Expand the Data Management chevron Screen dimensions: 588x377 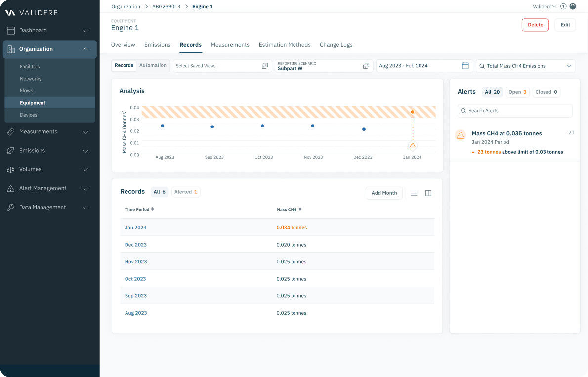click(x=85, y=208)
